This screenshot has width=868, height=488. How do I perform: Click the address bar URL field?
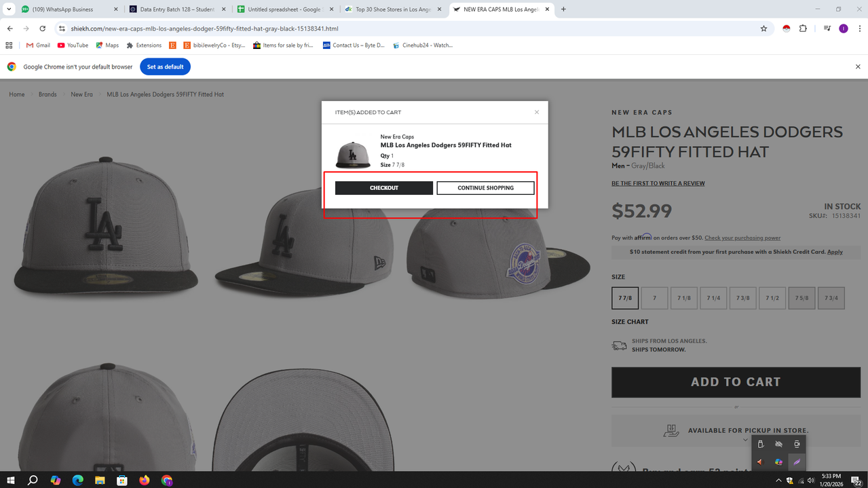[407, 29]
